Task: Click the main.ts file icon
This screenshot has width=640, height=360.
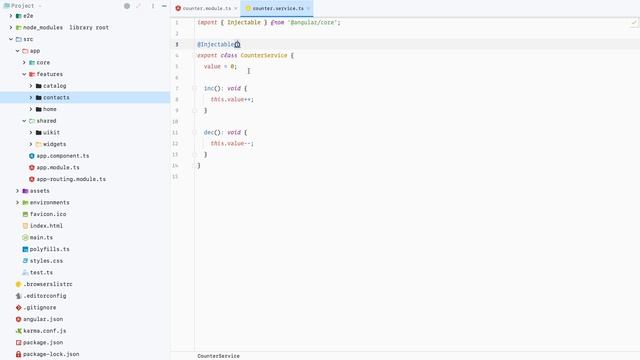Action: pos(25,237)
